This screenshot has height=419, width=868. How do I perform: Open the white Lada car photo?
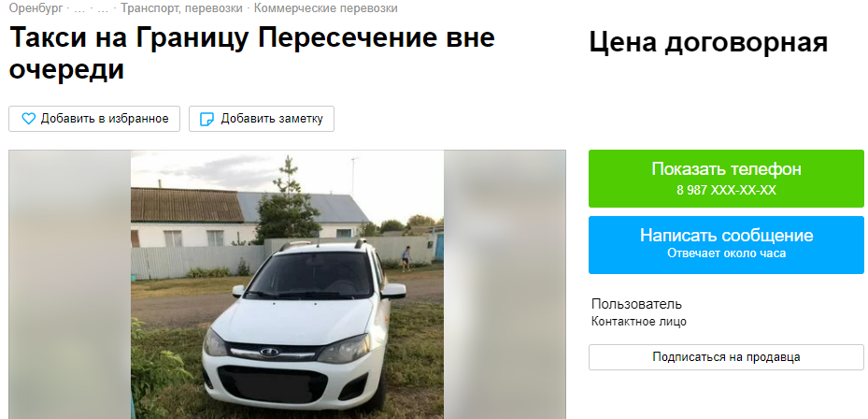tap(287, 284)
